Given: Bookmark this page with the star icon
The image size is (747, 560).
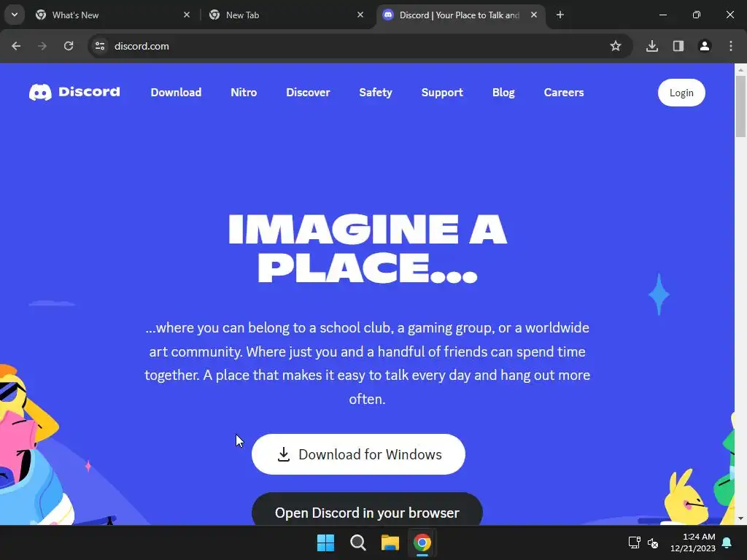Looking at the screenshot, I should point(616,46).
